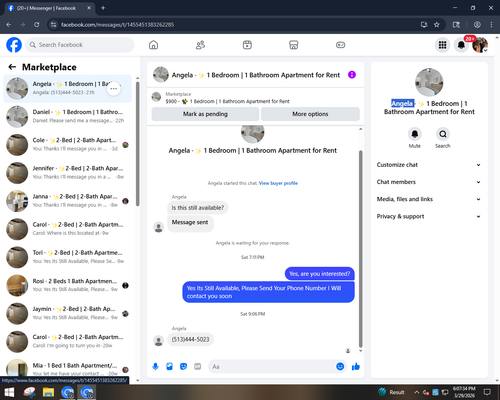Expand the Privacy & support section

coord(429,216)
